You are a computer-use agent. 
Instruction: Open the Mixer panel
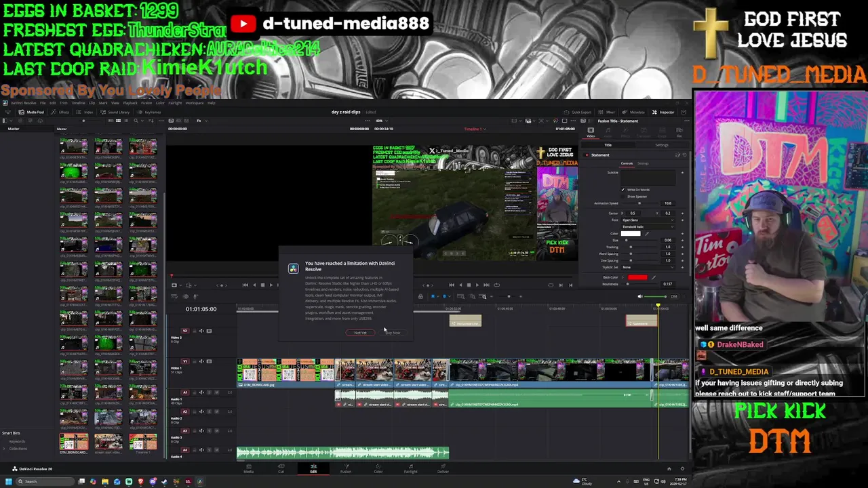[608, 112]
